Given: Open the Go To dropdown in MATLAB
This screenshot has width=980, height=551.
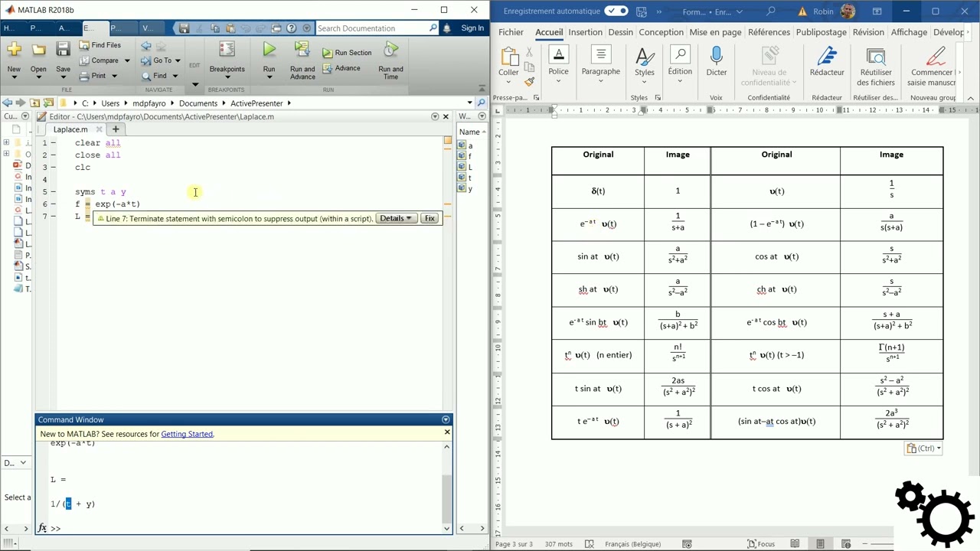Looking at the screenshot, I should coord(178,60).
